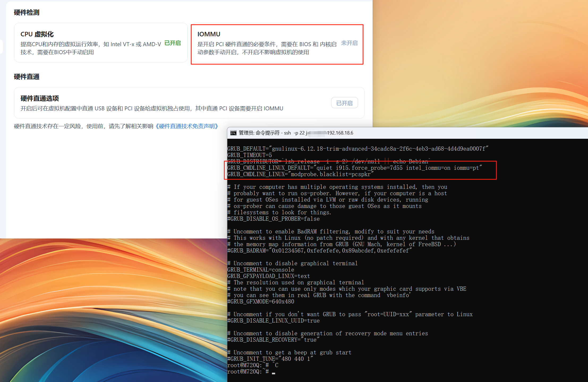This screenshot has width=588, height=382.
Task: Click the GRUB_TERMINAL=console line
Action: pyautogui.click(x=261, y=270)
